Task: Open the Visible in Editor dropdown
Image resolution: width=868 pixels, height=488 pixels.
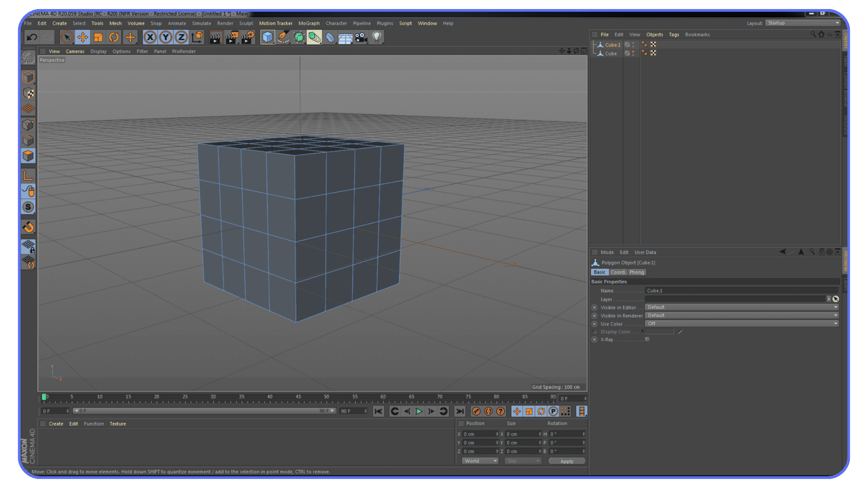Action: (741, 307)
